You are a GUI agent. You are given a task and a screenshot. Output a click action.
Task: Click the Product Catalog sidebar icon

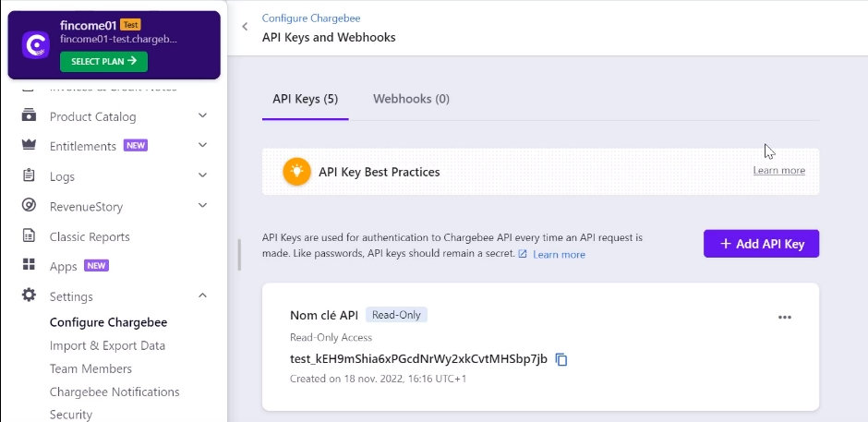pyautogui.click(x=29, y=116)
